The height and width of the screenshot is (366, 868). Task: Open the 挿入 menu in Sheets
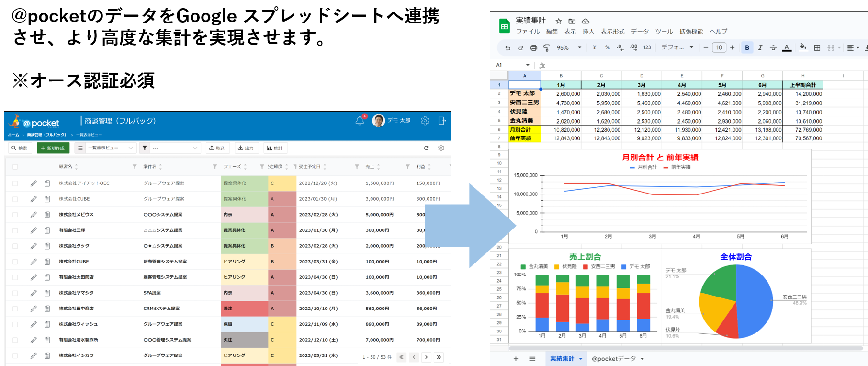click(588, 32)
